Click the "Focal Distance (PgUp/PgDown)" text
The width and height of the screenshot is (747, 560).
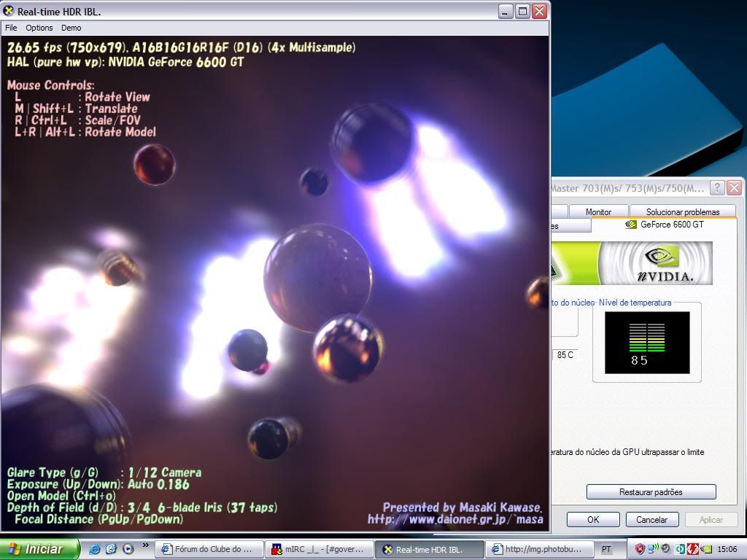coord(99,519)
